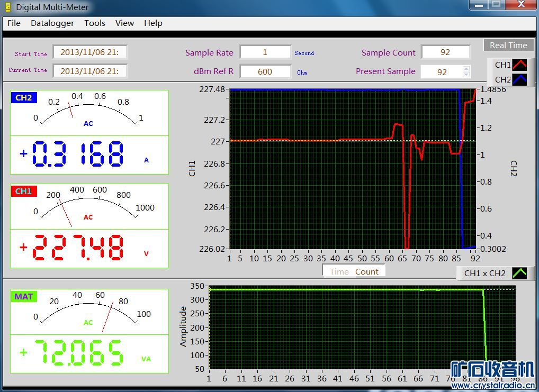Click the red CH1 channel label

[24, 192]
